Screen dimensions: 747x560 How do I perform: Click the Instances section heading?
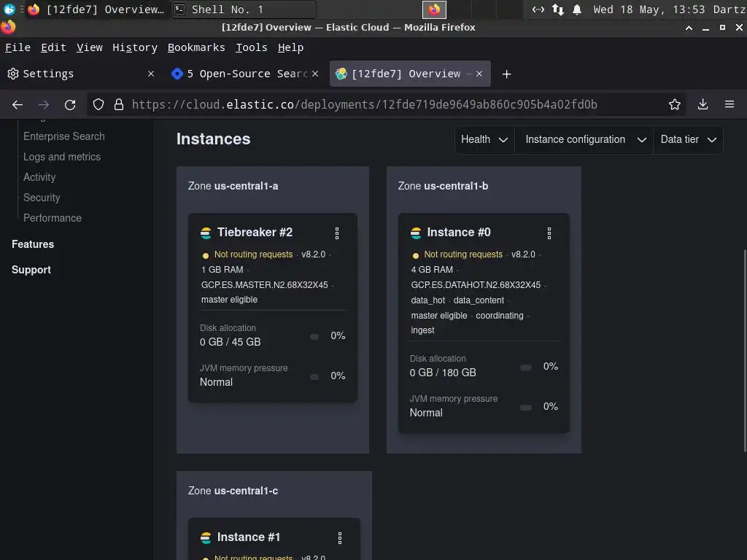click(x=214, y=139)
